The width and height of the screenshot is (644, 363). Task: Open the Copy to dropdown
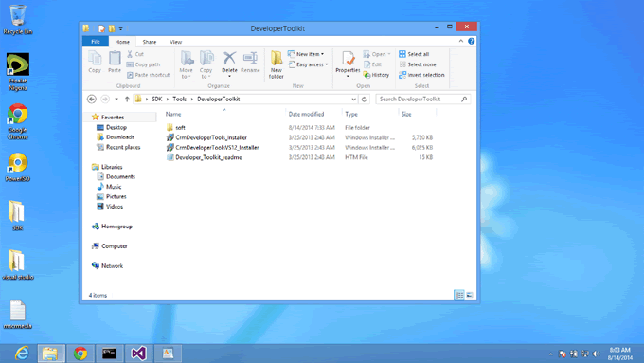pos(206,64)
